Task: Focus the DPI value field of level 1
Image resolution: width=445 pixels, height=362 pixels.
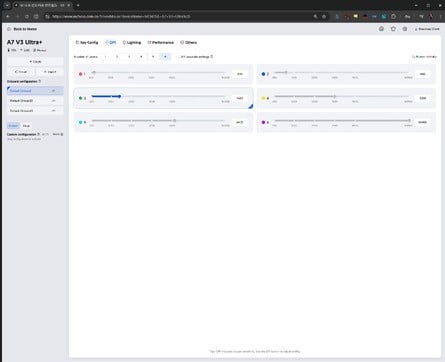Action: coord(240,74)
